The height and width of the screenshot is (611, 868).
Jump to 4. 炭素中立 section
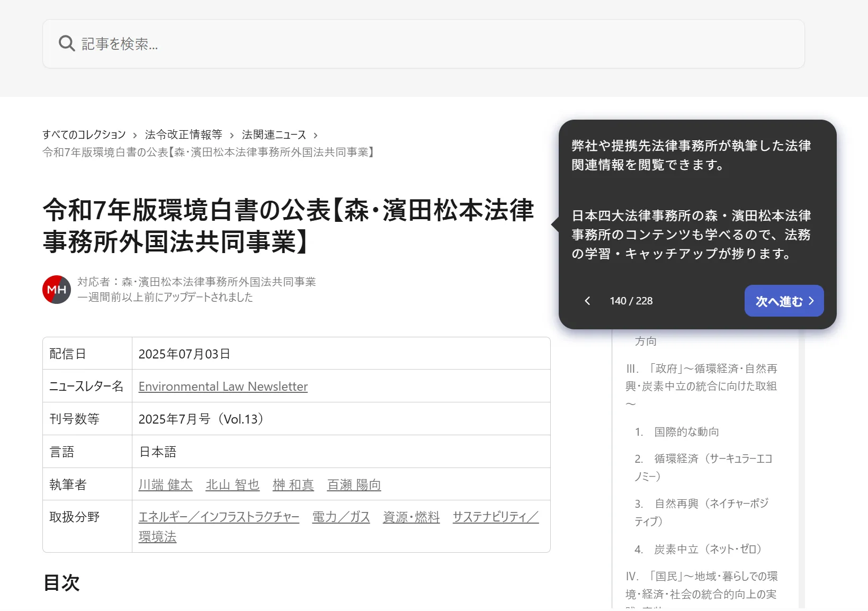[x=698, y=549]
